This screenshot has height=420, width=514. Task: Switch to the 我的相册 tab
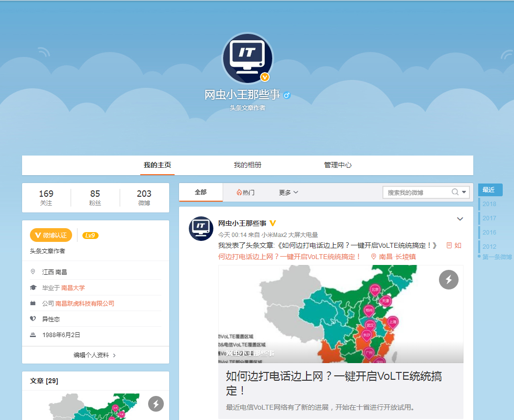pyautogui.click(x=246, y=165)
